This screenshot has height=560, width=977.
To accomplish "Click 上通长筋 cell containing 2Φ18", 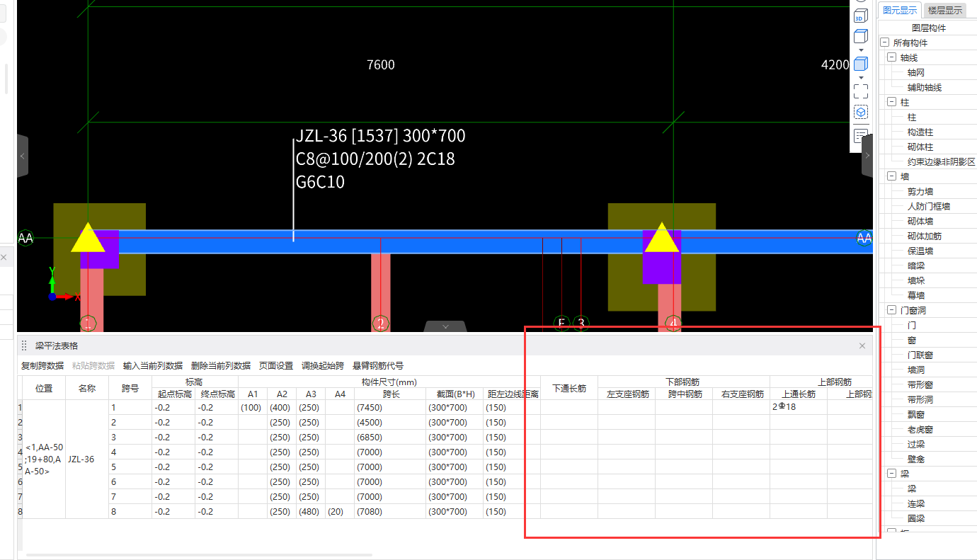I will point(799,407).
